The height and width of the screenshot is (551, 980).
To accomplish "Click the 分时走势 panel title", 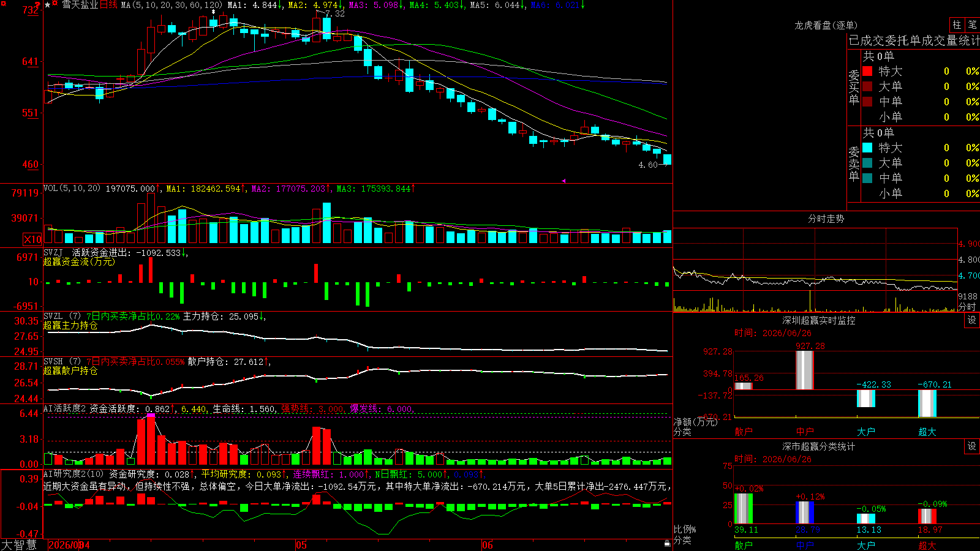I will (x=826, y=219).
